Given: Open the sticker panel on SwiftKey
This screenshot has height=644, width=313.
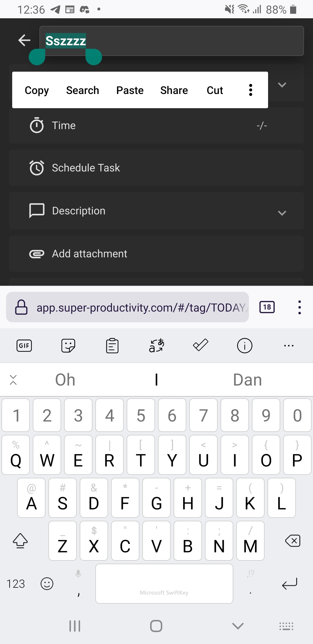Looking at the screenshot, I should point(68,345).
